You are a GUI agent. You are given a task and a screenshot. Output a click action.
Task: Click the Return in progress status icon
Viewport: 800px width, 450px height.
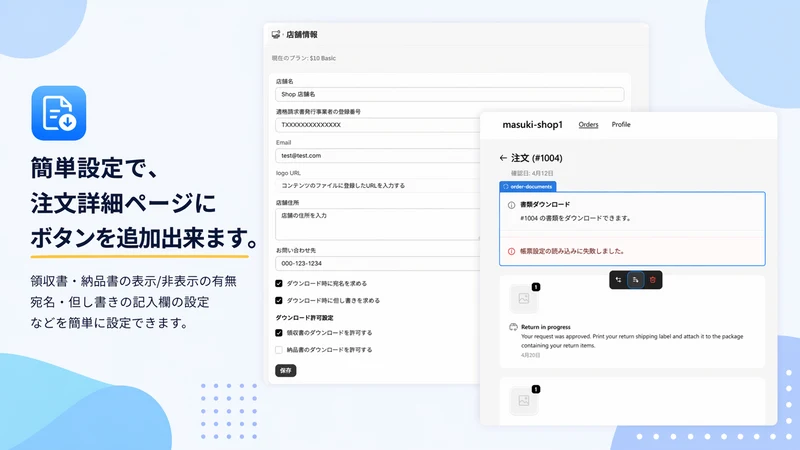click(x=513, y=327)
